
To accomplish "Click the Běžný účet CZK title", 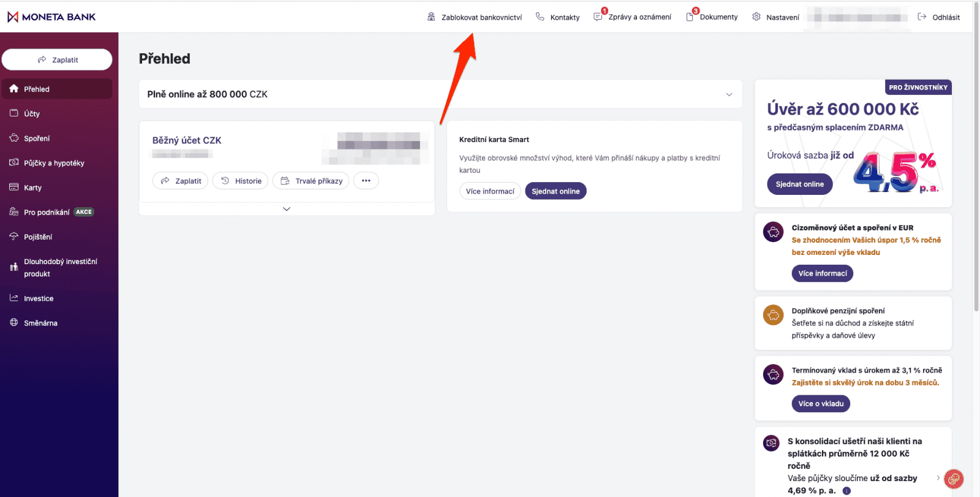I will (x=187, y=140).
